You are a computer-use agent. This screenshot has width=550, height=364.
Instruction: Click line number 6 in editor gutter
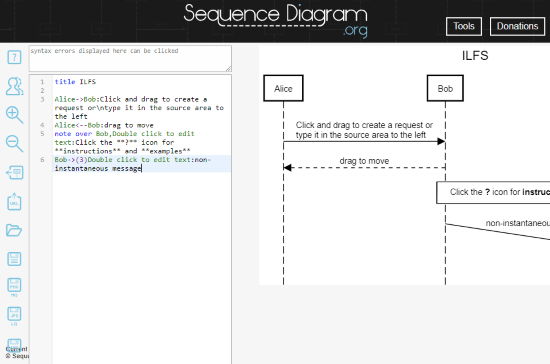[42, 160]
